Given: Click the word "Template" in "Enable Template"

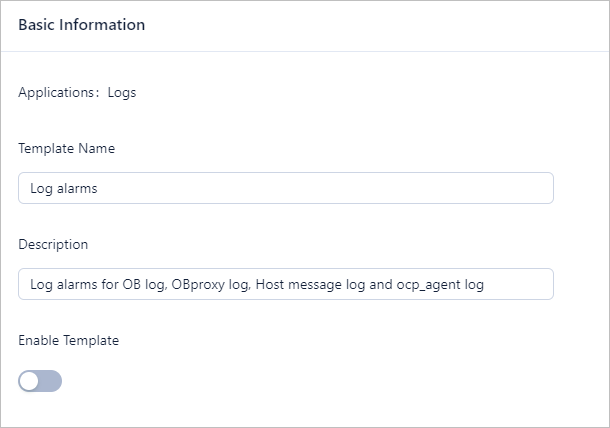Looking at the screenshot, I should coord(91,340).
